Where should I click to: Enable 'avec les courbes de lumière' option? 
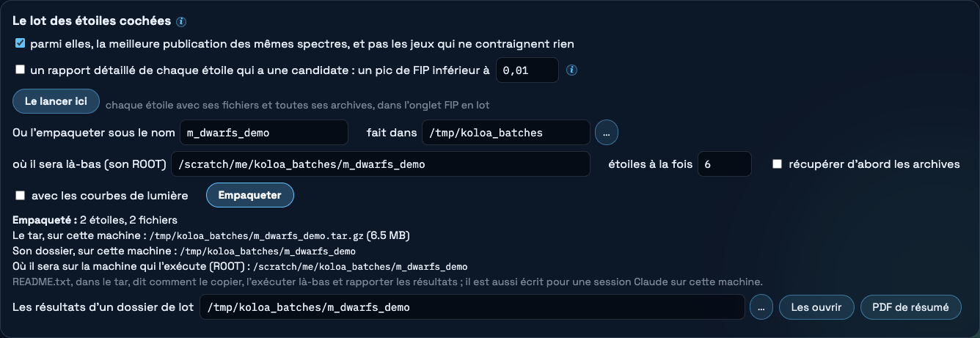click(x=21, y=196)
